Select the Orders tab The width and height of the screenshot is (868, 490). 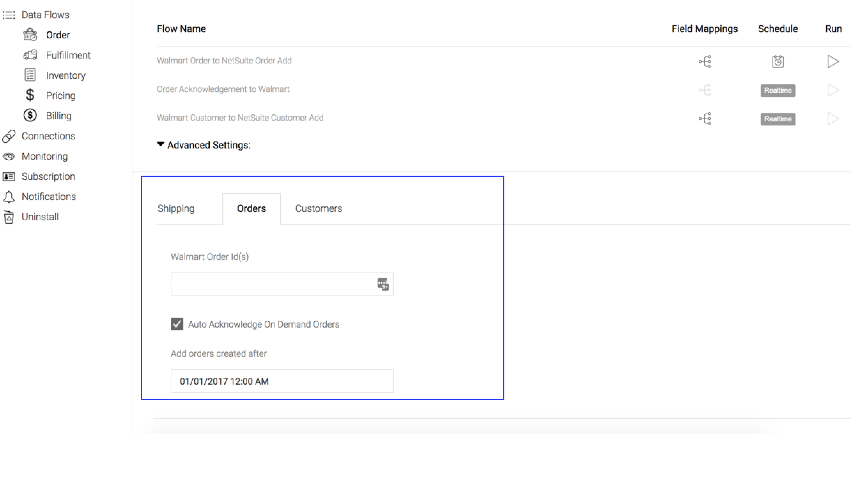coord(251,208)
